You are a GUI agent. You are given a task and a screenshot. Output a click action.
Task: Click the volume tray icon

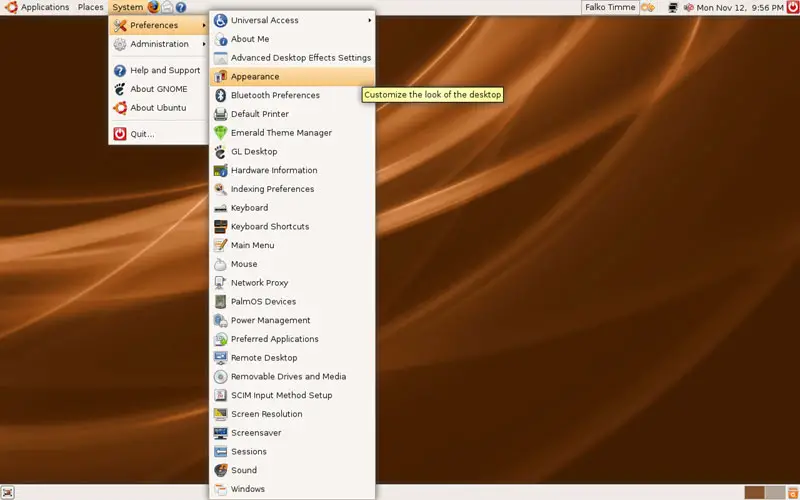(x=688, y=8)
